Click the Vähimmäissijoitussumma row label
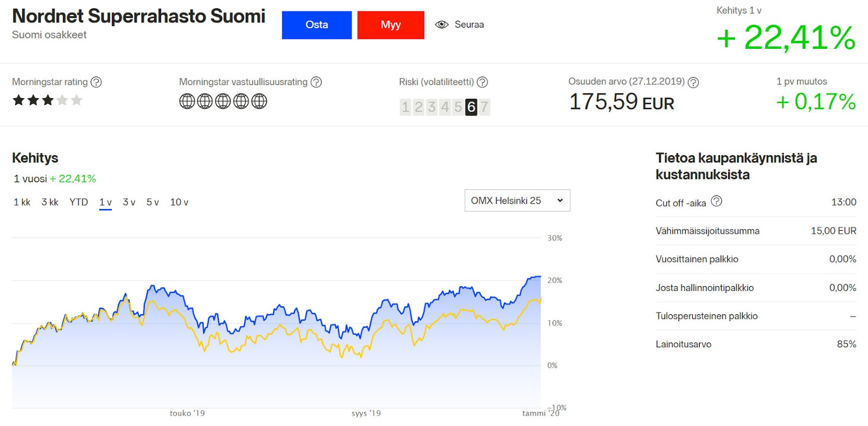Viewport: 868px width, 426px height. click(707, 231)
